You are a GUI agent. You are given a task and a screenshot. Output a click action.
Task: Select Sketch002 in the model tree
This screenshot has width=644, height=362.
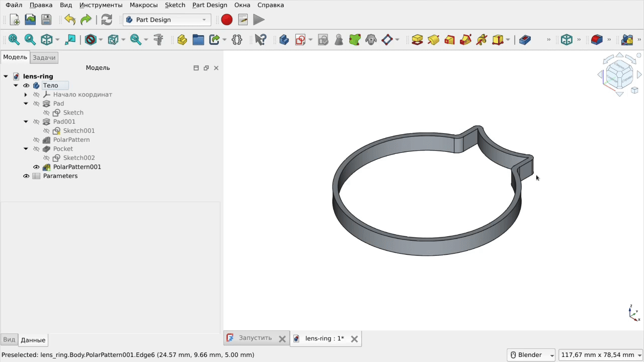(x=79, y=158)
